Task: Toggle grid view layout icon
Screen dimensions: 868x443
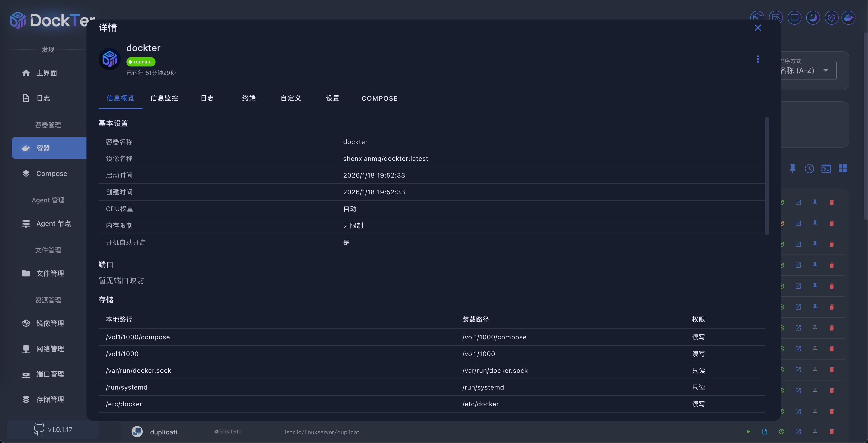Action: 843,169
